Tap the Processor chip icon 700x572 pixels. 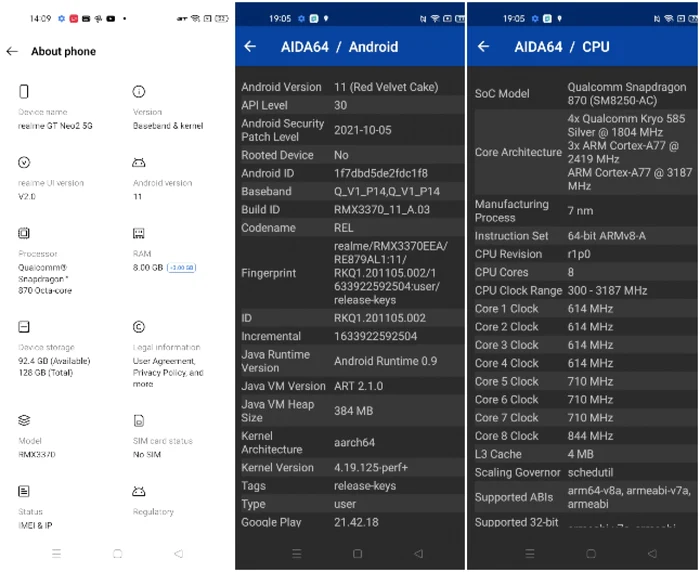coord(24,233)
